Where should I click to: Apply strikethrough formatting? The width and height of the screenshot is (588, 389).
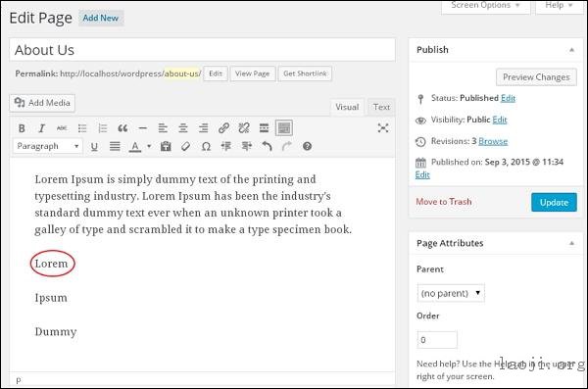pos(62,128)
